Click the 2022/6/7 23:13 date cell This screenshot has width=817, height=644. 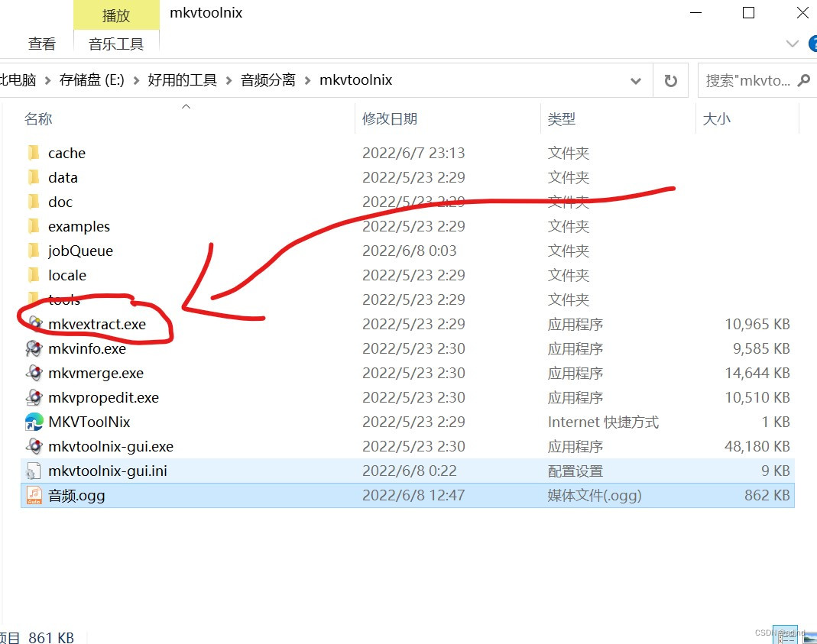[x=413, y=153]
